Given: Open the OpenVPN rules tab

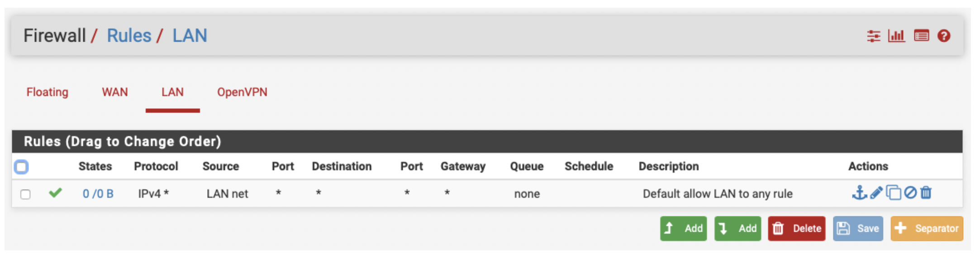Looking at the screenshot, I should pyautogui.click(x=242, y=92).
